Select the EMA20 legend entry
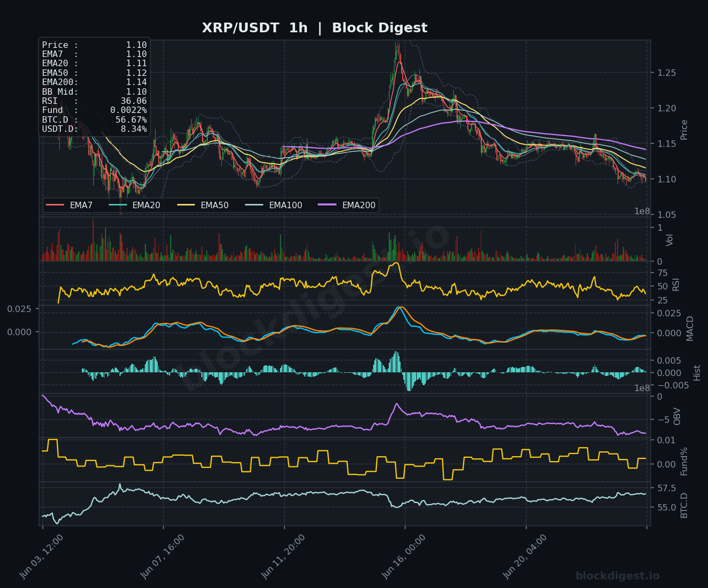The height and width of the screenshot is (588, 708). click(134, 205)
